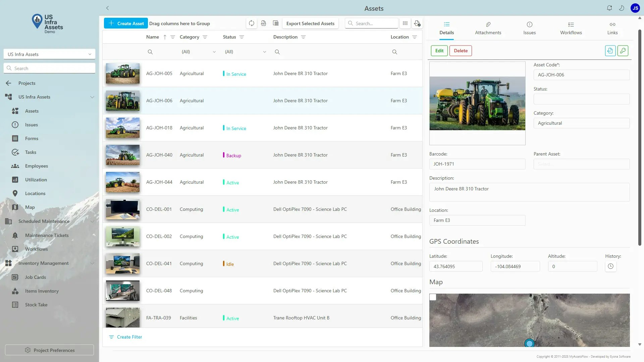The width and height of the screenshot is (644, 362).
Task: Click the Create Filter link
Action: 125,337
